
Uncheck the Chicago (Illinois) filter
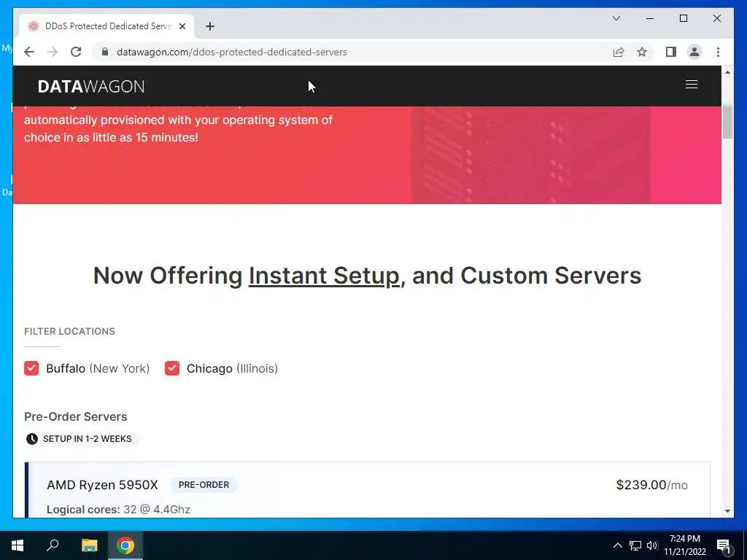pos(172,368)
